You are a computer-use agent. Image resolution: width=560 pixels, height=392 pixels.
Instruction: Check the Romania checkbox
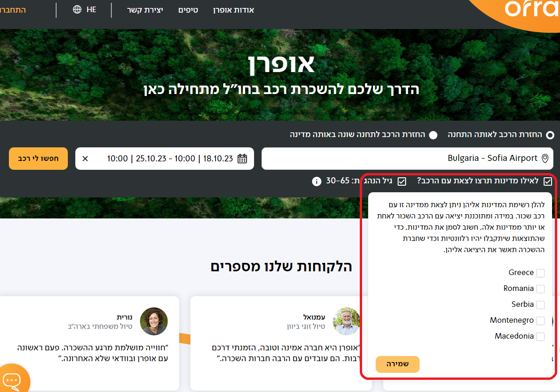click(540, 289)
